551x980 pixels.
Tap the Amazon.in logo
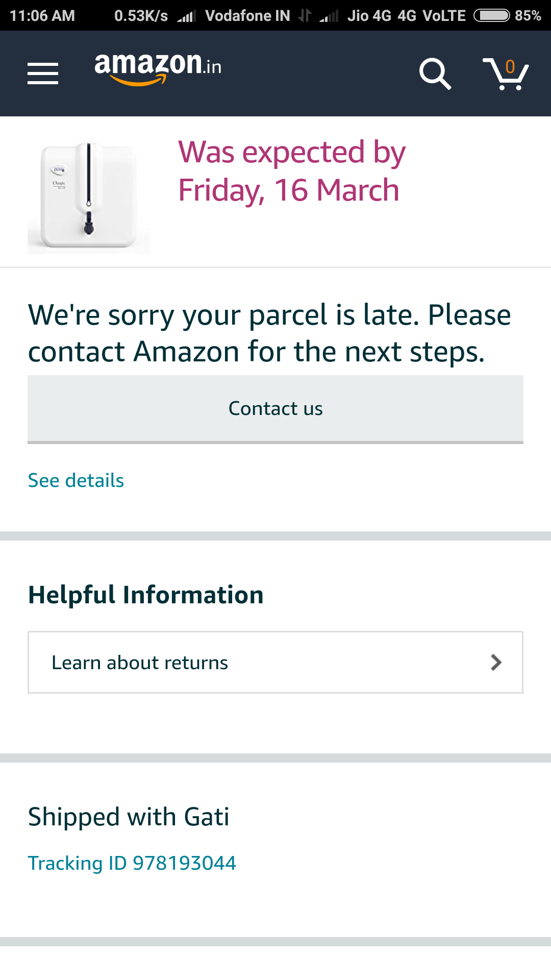pos(158,68)
